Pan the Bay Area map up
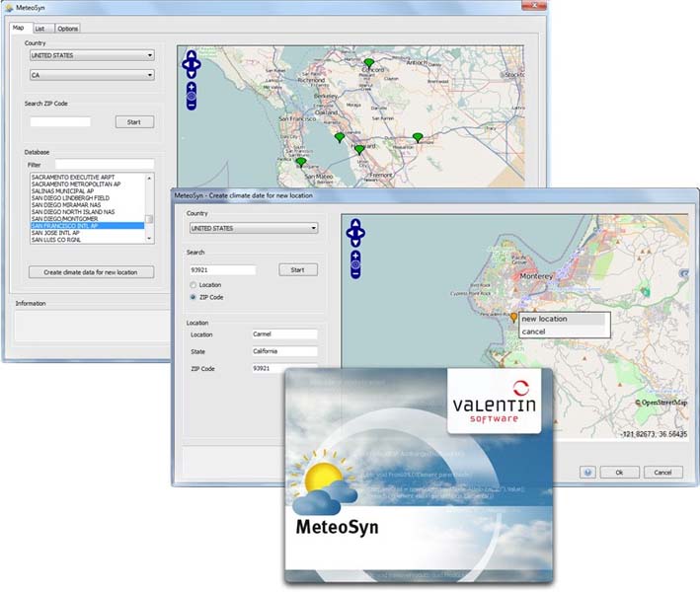 point(192,55)
